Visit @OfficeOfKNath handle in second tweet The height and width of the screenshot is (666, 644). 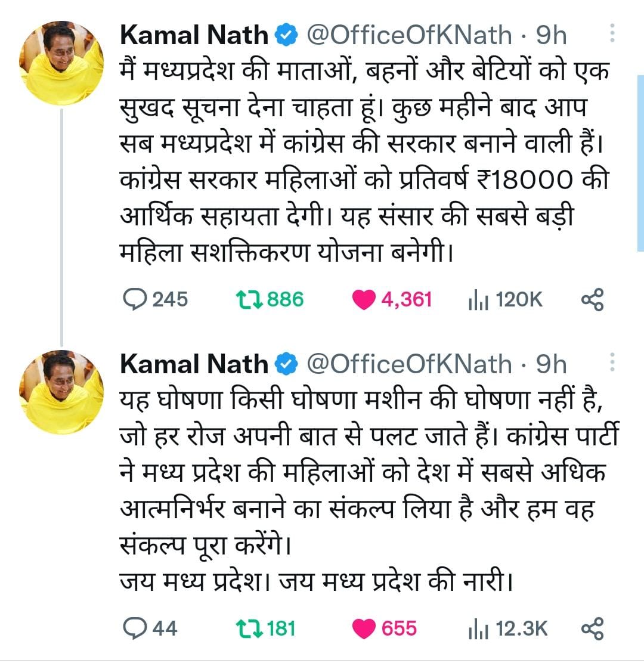(408, 364)
